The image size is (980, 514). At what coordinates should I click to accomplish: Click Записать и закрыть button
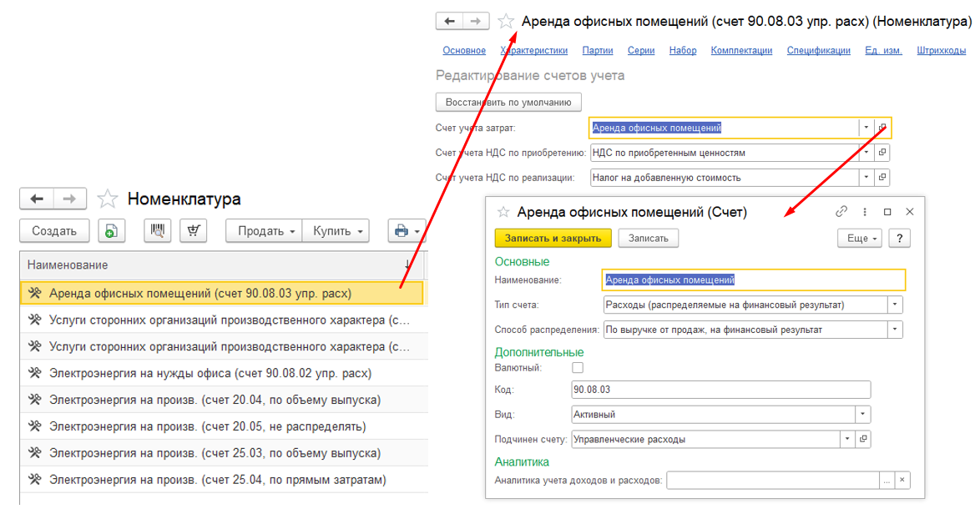point(553,239)
